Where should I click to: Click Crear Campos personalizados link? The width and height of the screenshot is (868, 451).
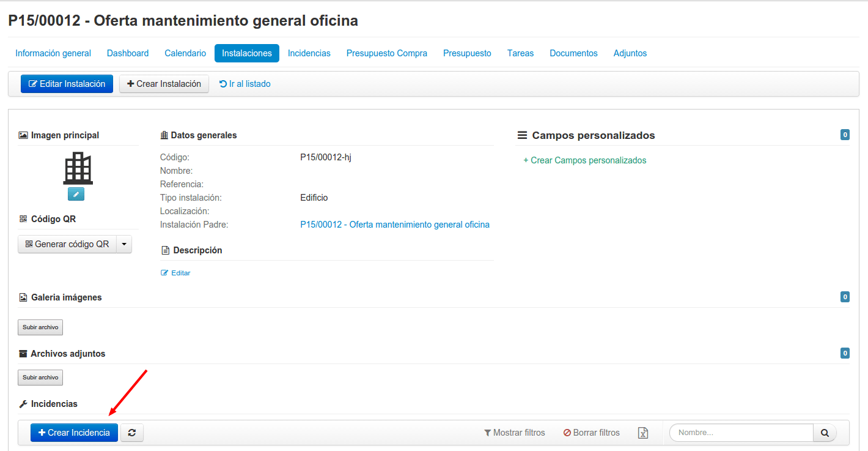coord(585,160)
